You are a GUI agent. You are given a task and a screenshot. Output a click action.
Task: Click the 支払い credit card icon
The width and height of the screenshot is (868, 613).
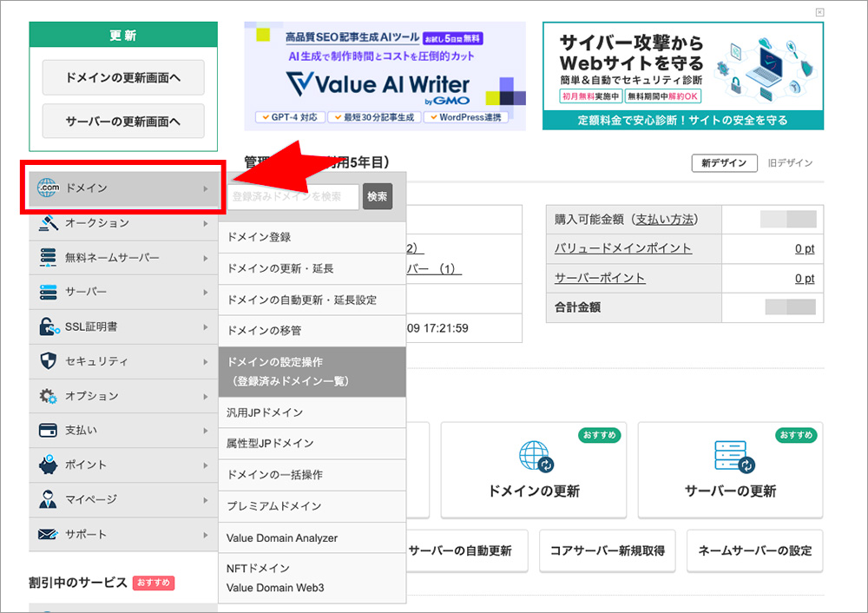click(48, 431)
